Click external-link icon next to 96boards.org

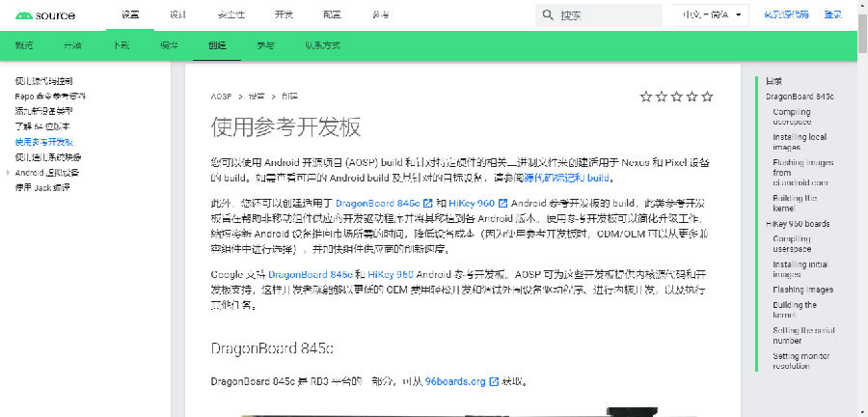click(x=495, y=381)
